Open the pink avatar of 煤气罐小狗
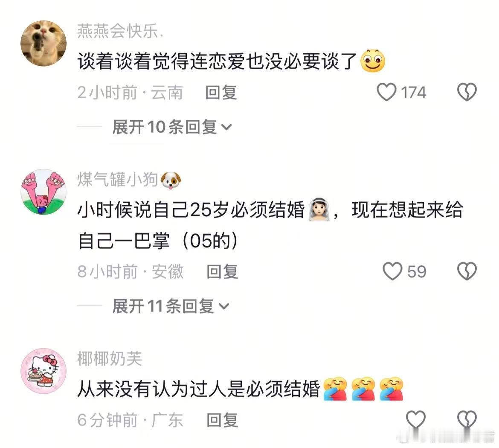Screen dimensions: 499x448 tap(44, 192)
